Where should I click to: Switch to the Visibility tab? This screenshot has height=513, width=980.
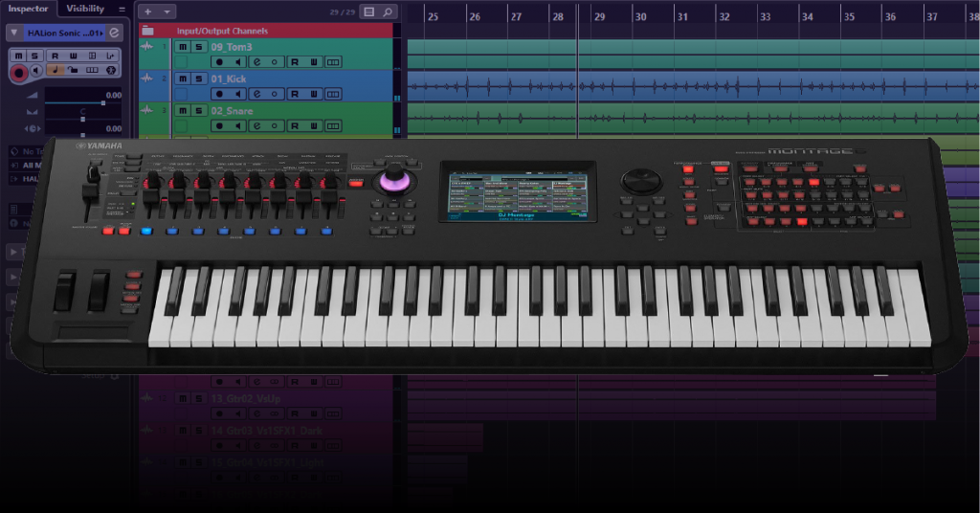tap(84, 9)
